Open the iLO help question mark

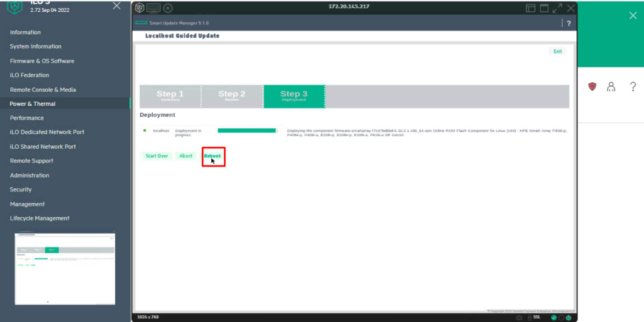[633, 87]
